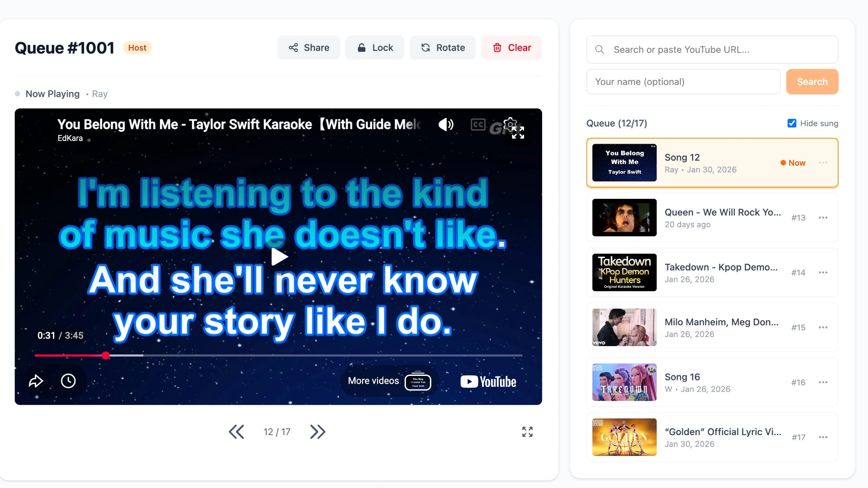Image resolution: width=868 pixels, height=488 pixels.
Task: Open the video on YouTube via its logo
Action: 487,381
